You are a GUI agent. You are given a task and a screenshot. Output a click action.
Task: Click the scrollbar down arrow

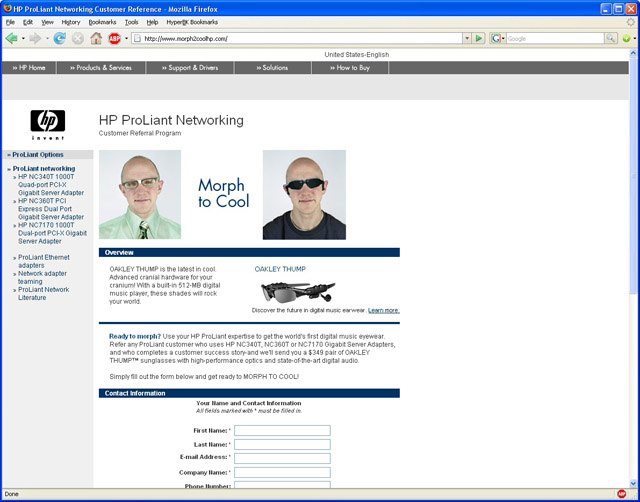point(633,484)
